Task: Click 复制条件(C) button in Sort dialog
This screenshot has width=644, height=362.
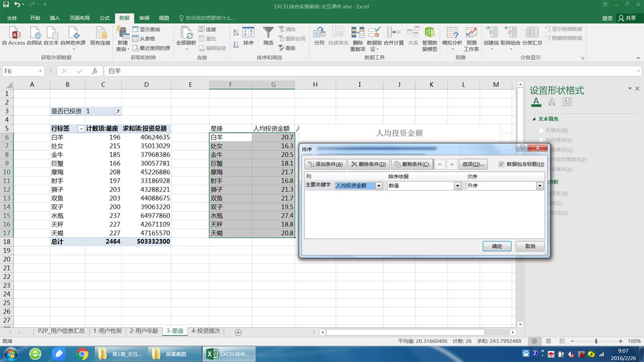Action: (412, 164)
